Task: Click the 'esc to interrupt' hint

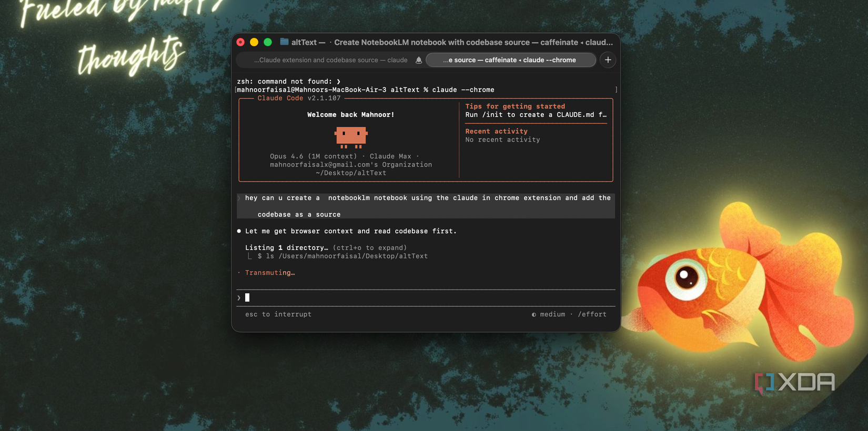Action: pos(278,315)
